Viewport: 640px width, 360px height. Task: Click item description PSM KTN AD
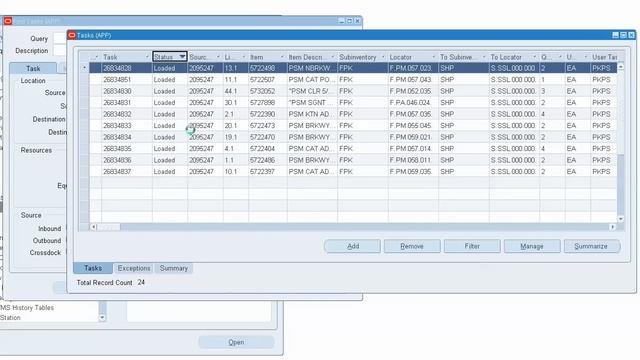click(312, 114)
